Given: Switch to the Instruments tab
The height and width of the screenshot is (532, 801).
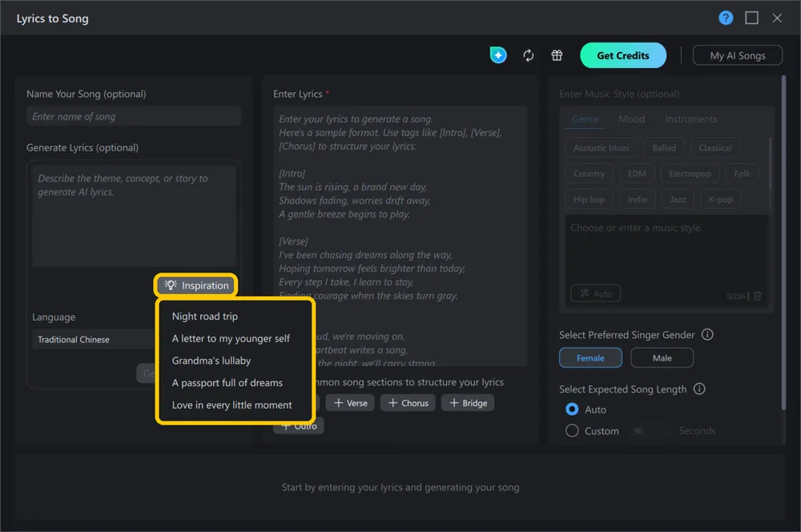Looking at the screenshot, I should (691, 119).
